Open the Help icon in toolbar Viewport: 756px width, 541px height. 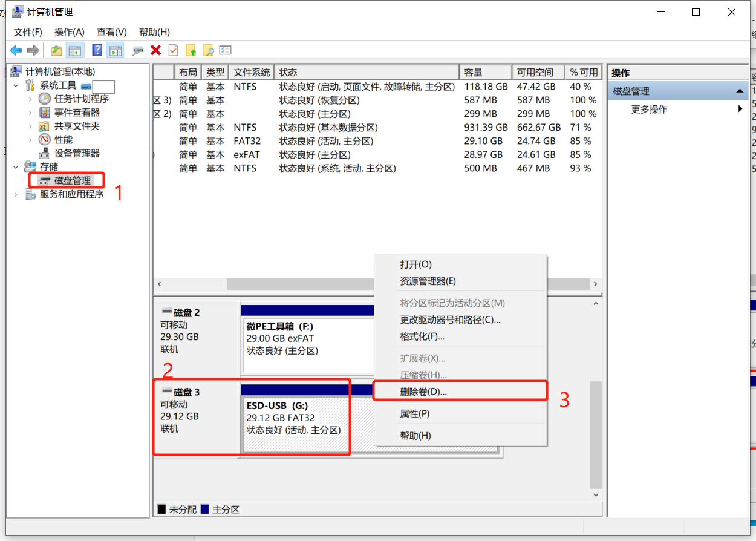(x=97, y=50)
